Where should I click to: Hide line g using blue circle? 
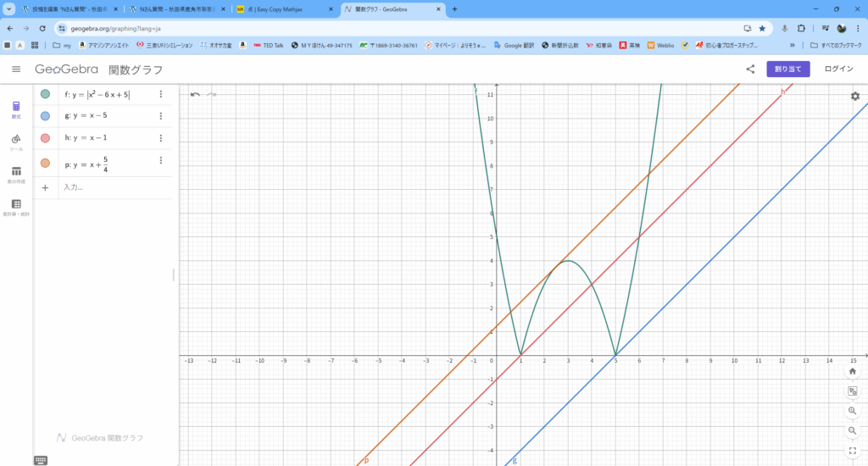coord(45,116)
